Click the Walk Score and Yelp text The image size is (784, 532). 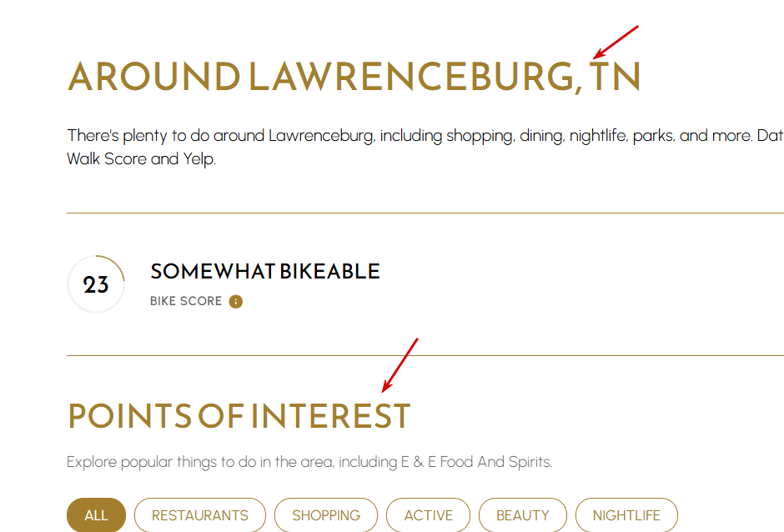pos(141,159)
